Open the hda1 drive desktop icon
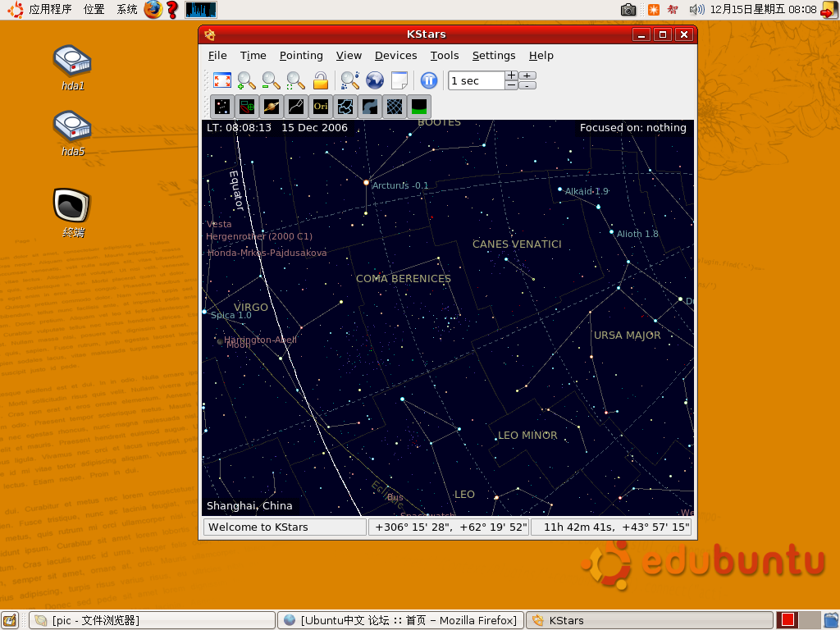 pyautogui.click(x=72, y=67)
